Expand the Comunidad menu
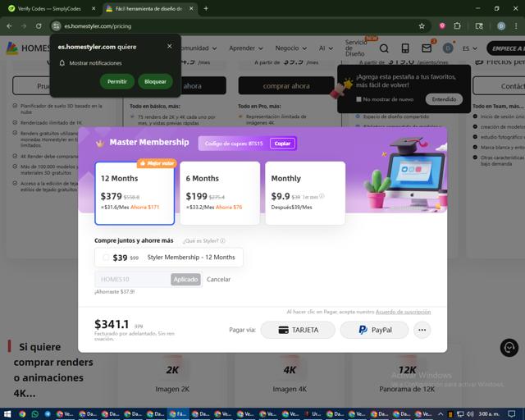The height and width of the screenshot is (420, 525). point(198,48)
